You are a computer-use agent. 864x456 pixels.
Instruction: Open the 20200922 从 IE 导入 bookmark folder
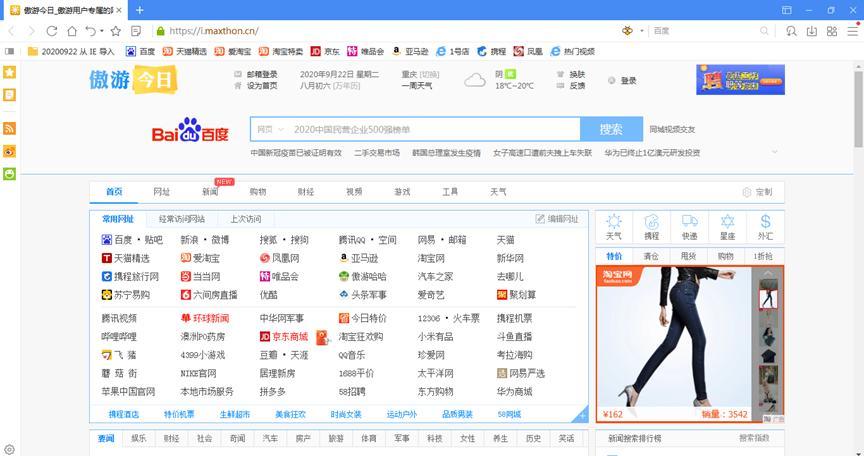[71, 51]
